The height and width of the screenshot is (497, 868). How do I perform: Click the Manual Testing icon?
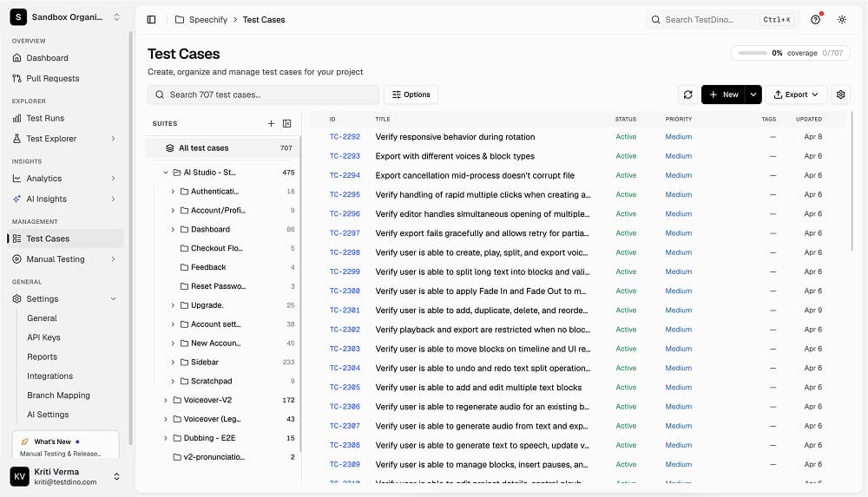[17, 259]
